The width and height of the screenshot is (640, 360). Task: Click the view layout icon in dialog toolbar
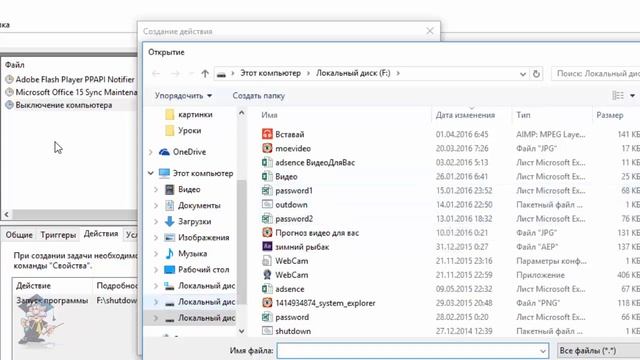coord(618,96)
